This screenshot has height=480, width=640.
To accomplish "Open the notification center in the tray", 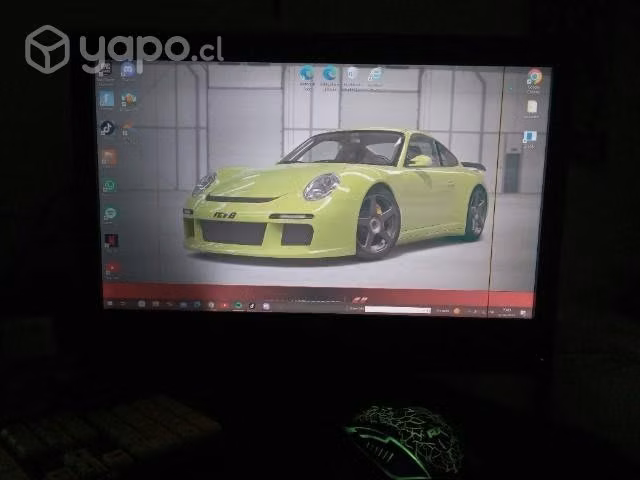I will tap(523, 313).
